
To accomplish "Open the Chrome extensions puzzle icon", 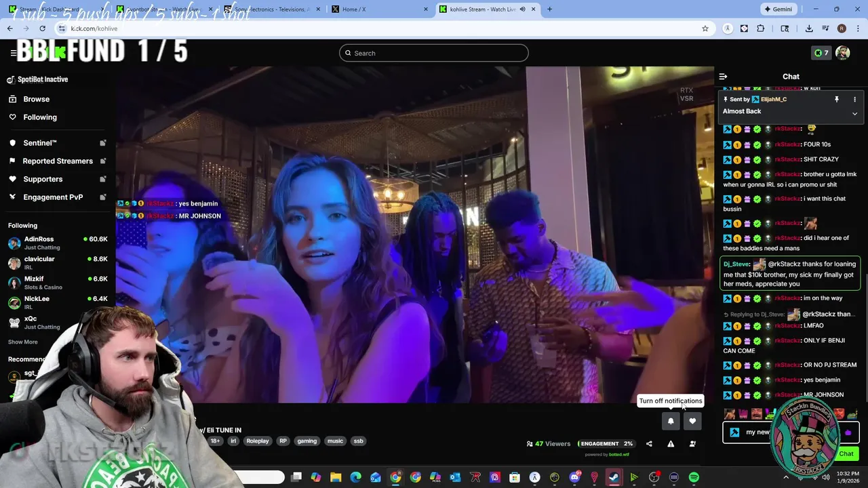I will (x=760, y=28).
